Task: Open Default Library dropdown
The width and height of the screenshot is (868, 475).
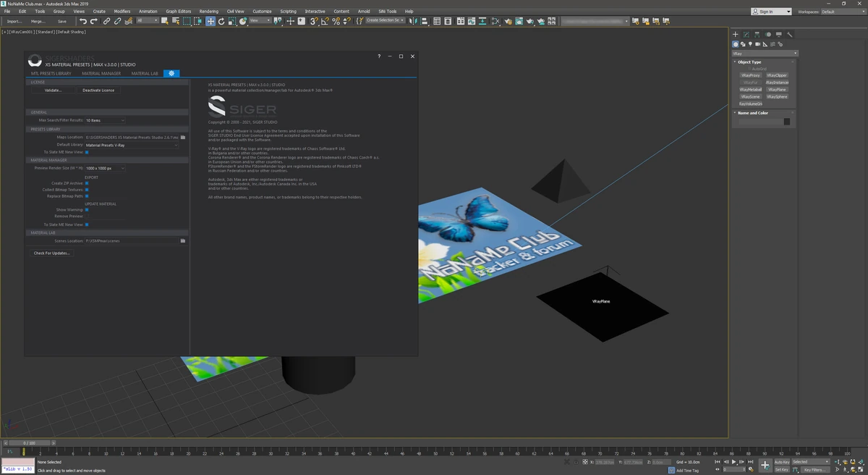Action: tap(132, 145)
